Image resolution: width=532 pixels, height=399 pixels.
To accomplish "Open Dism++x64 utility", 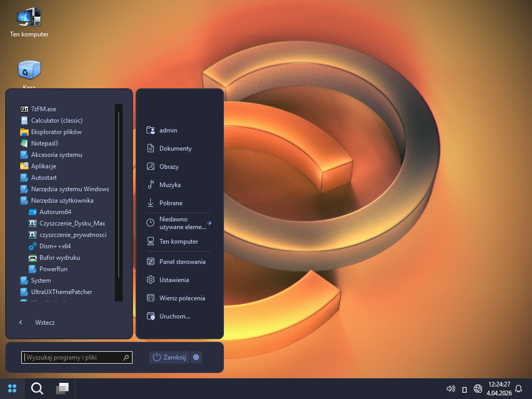I will [x=55, y=246].
